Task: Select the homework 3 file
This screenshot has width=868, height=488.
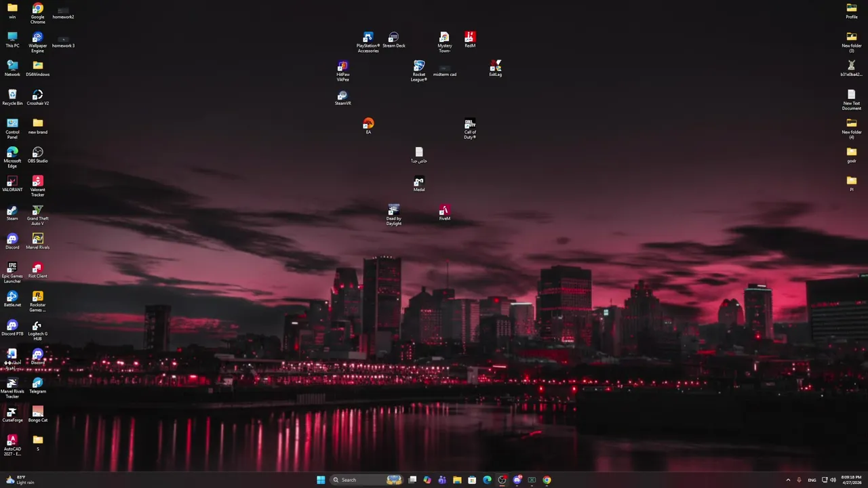Action: tap(63, 41)
